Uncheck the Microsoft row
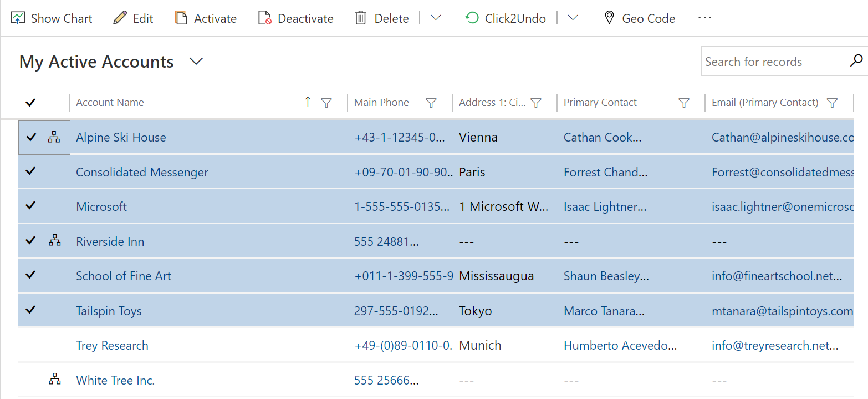Image resolution: width=868 pixels, height=399 pixels. (30, 205)
